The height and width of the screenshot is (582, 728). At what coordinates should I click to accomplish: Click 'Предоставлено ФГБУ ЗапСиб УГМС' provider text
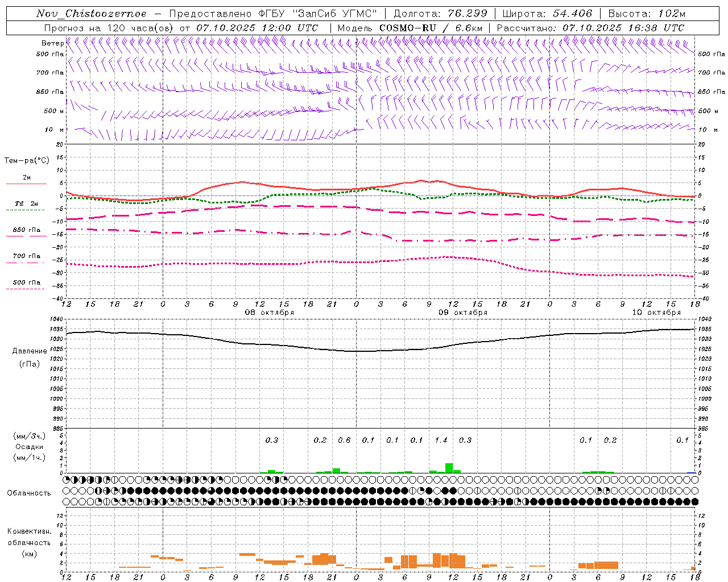273,14
